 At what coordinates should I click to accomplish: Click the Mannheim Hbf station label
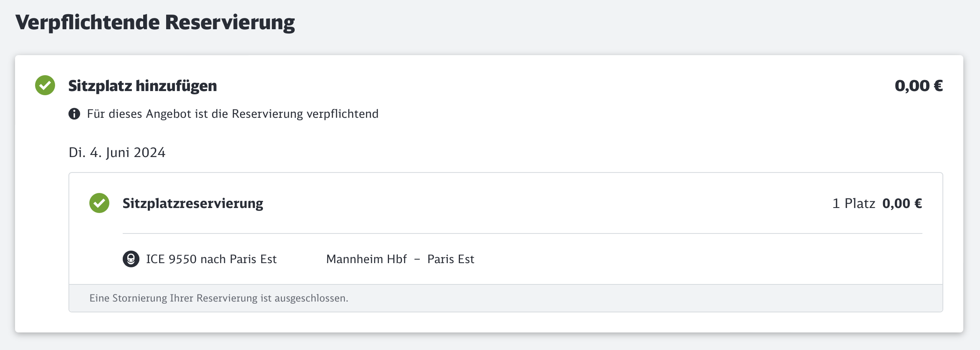coord(366,259)
